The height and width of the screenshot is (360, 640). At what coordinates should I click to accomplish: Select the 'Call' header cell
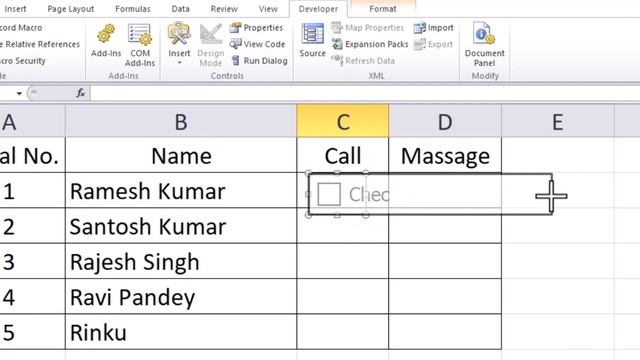343,155
